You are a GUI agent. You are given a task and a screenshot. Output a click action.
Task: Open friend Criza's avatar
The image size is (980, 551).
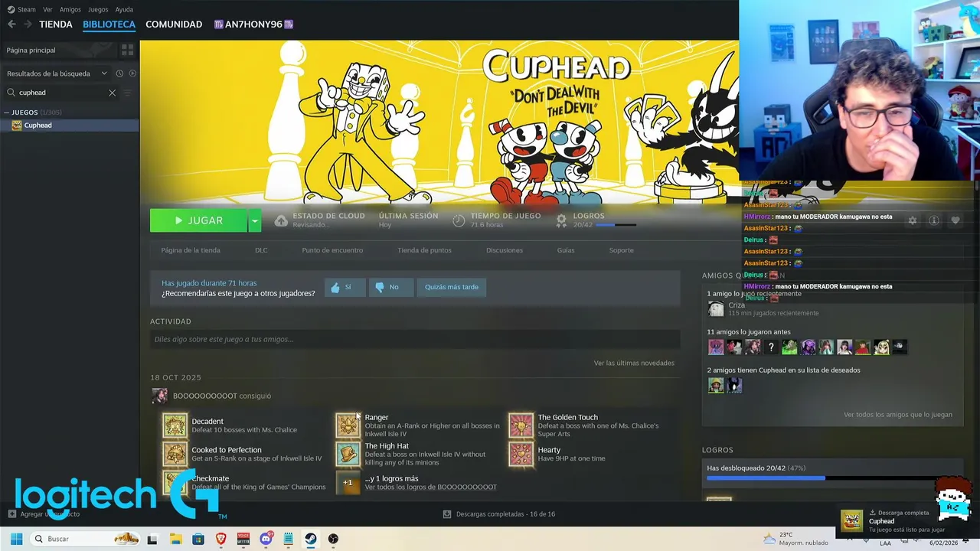coord(716,308)
